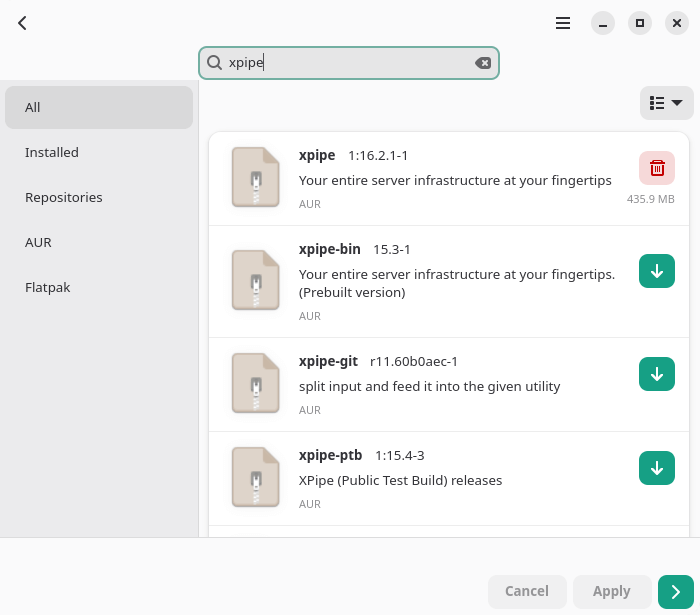Select the Flatpak category
Viewport: 700px width, 615px height.
click(99, 287)
